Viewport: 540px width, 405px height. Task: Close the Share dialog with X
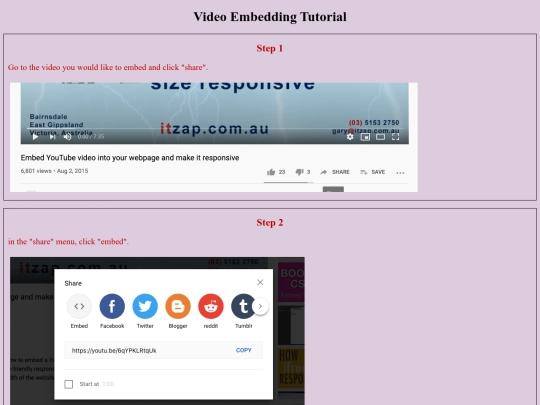point(260,282)
